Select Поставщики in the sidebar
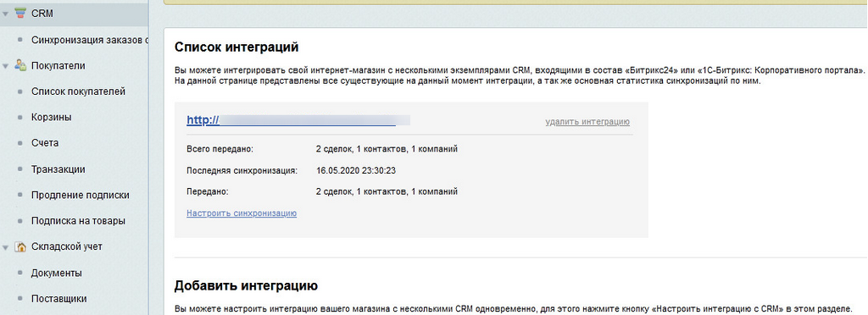 click(58, 299)
